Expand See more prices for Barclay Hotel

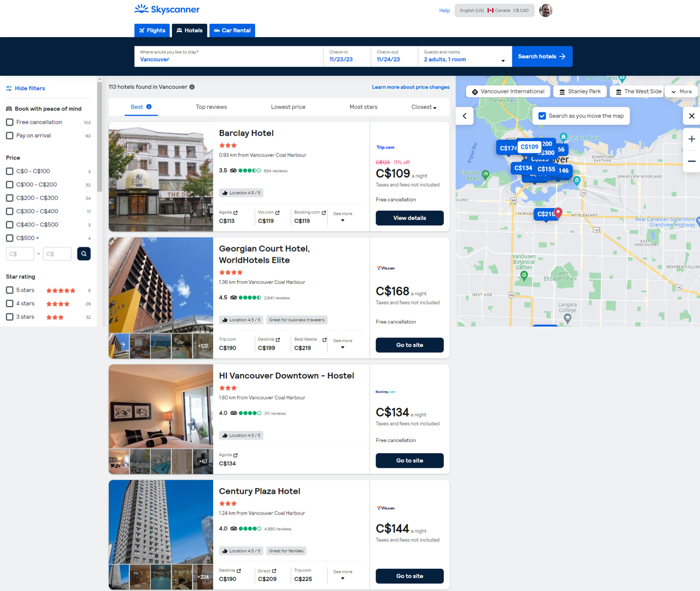(343, 216)
